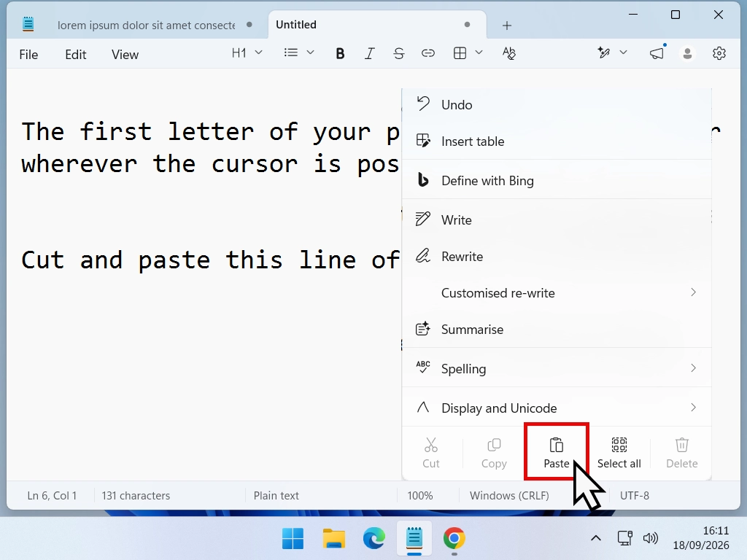
Task: Expand the heading style dropdown arrow
Action: point(259,52)
